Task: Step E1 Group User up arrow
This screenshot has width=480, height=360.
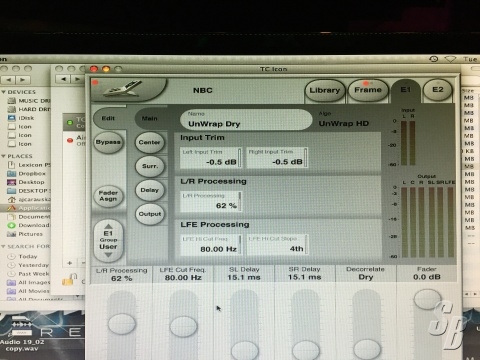Action: [108, 226]
